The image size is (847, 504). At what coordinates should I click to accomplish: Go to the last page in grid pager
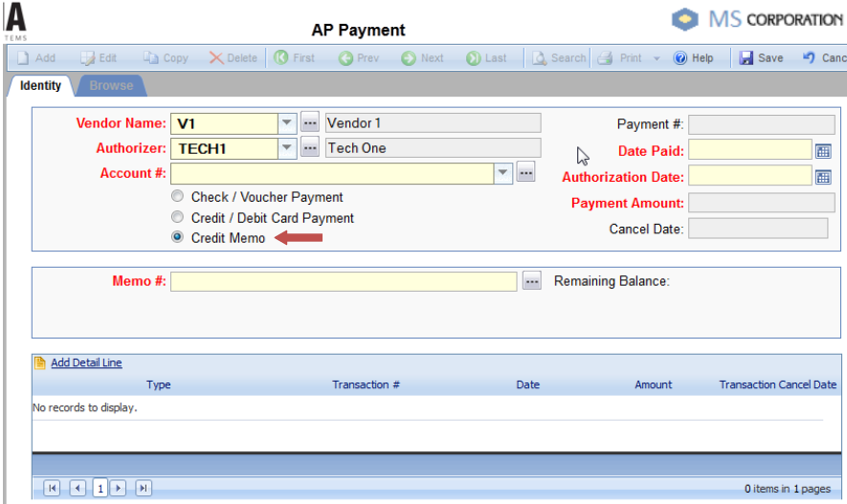click(143, 489)
